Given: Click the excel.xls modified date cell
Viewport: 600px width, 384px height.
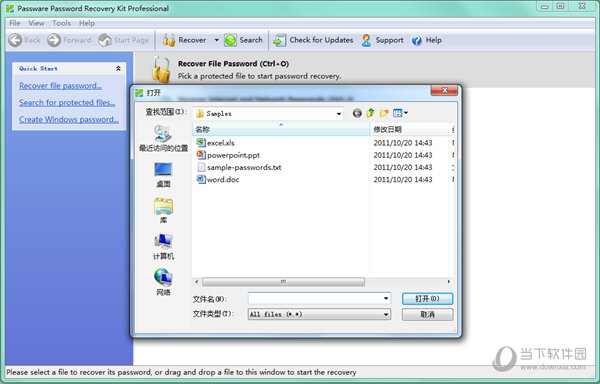Looking at the screenshot, I should (x=403, y=143).
